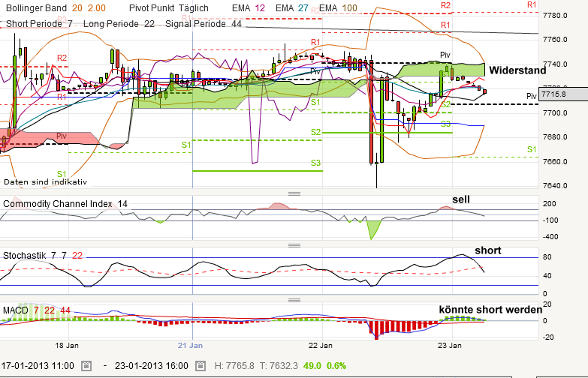Click the 80 level on the Stochastik scale
This screenshot has width=588, height=378.
547,257
